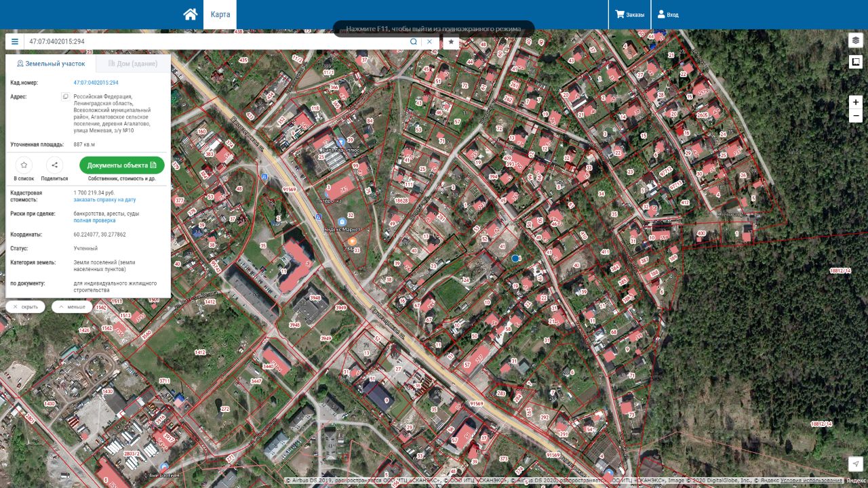868x488 pixels.
Task: Click the status value Учтенный
Action: (x=85, y=248)
